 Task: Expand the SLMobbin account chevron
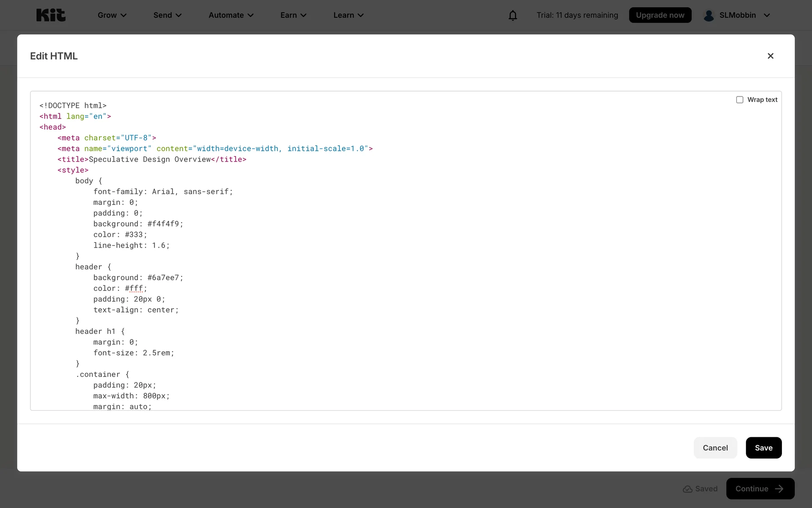coord(767,15)
